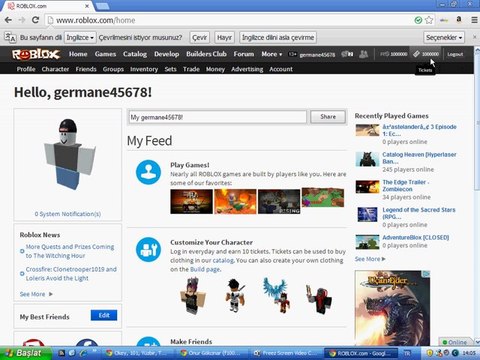The height and width of the screenshot is (360, 480).
Task: Expand the More menu in ROBLOX header
Action: (272, 54)
